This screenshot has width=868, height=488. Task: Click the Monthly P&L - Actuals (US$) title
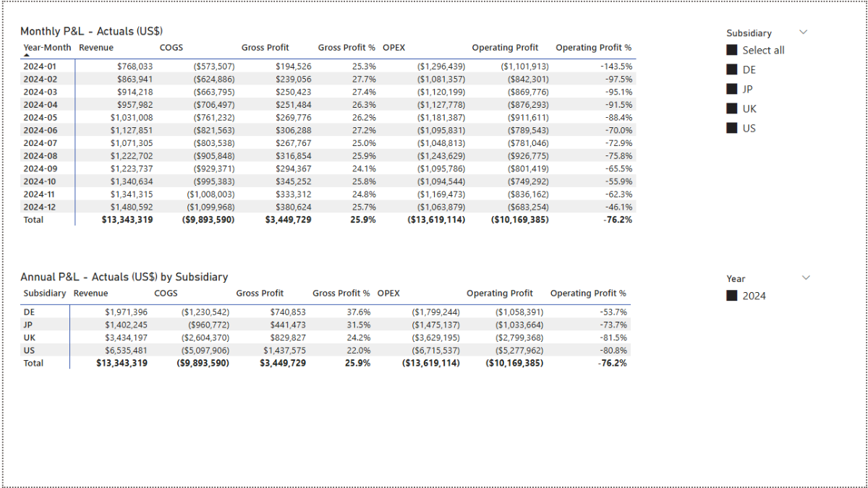pos(91,31)
